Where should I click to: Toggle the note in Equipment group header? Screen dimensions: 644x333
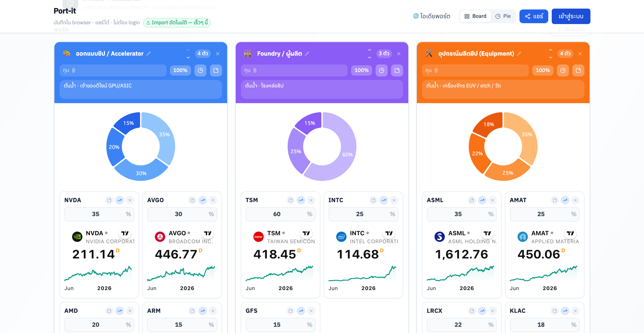tap(578, 70)
